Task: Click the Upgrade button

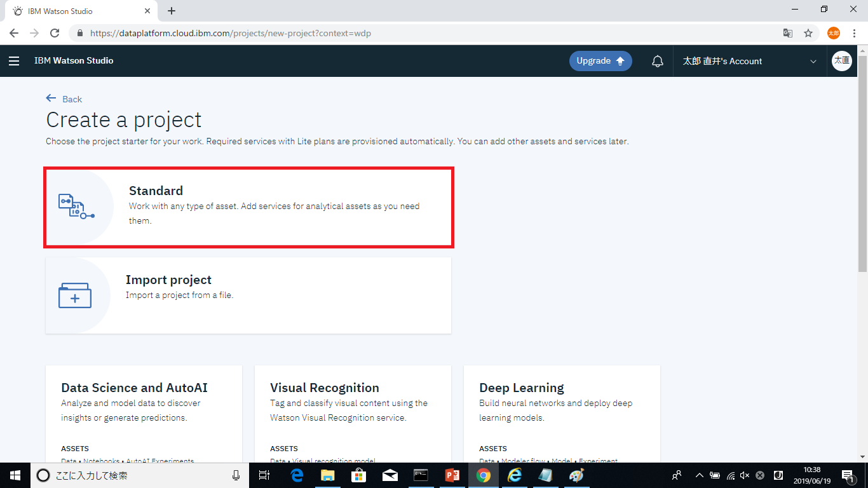Action: (x=600, y=61)
